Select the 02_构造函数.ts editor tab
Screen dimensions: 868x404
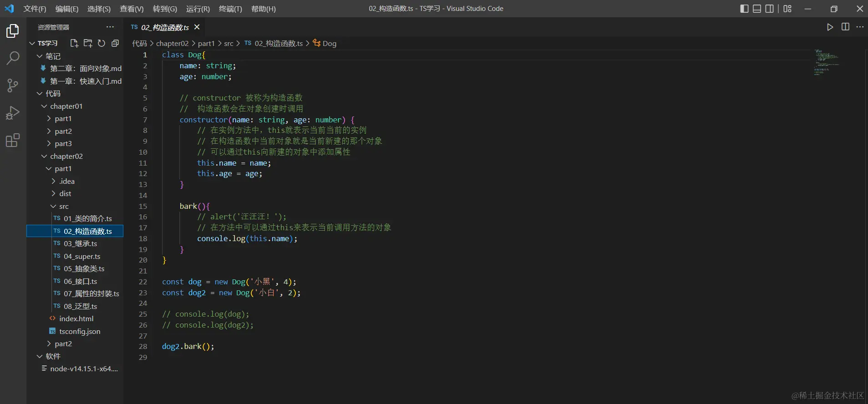point(165,27)
